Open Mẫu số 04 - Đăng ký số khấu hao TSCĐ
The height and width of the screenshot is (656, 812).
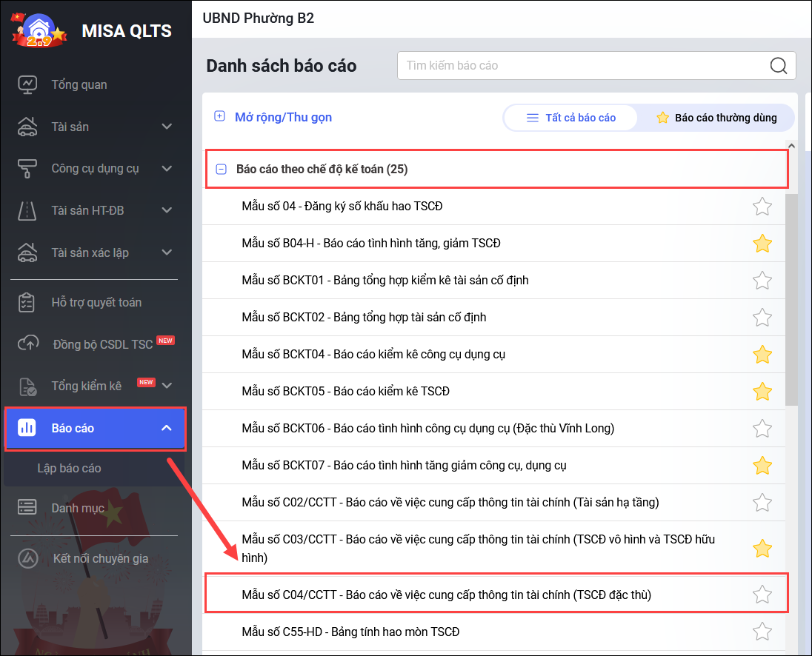click(x=342, y=206)
